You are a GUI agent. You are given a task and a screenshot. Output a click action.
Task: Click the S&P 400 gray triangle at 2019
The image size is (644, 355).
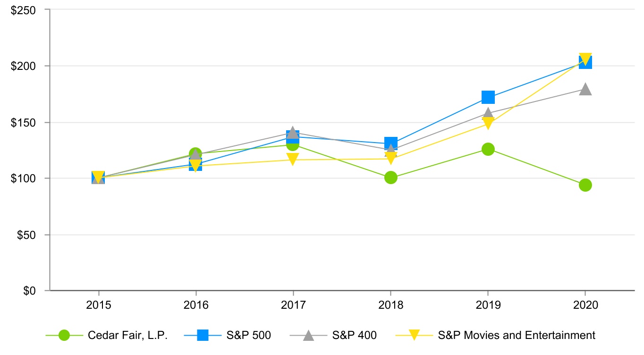pyautogui.click(x=488, y=113)
